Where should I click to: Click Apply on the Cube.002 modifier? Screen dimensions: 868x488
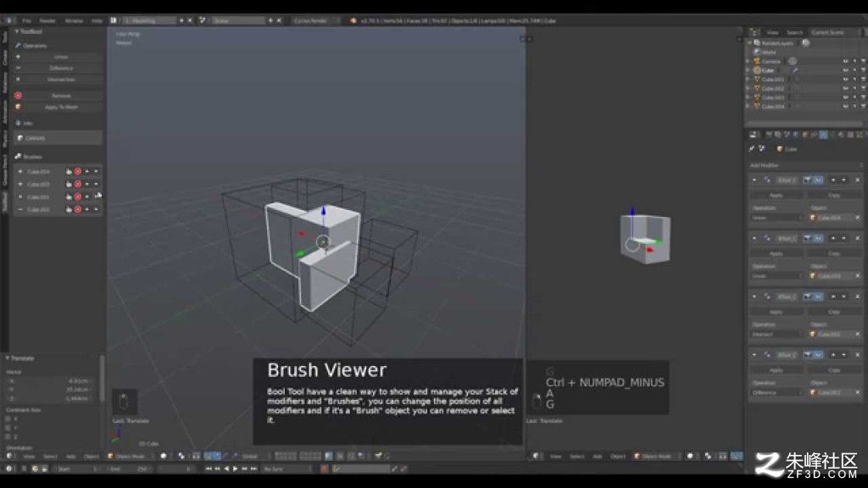point(776,370)
